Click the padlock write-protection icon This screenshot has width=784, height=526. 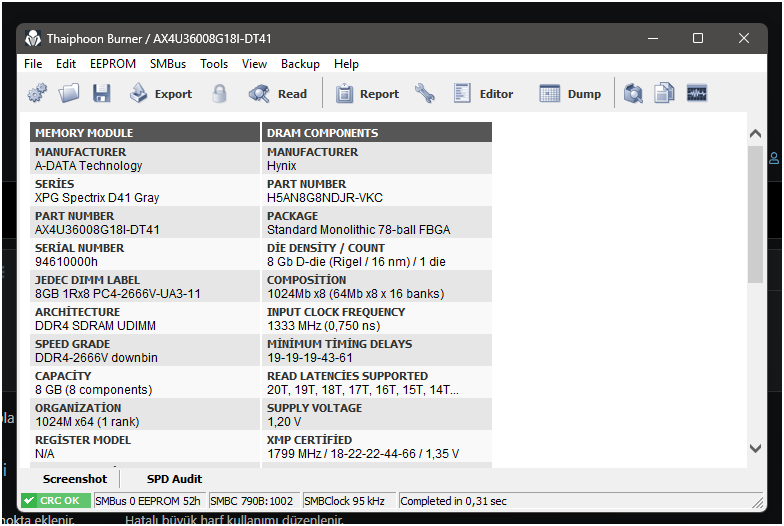[219, 94]
